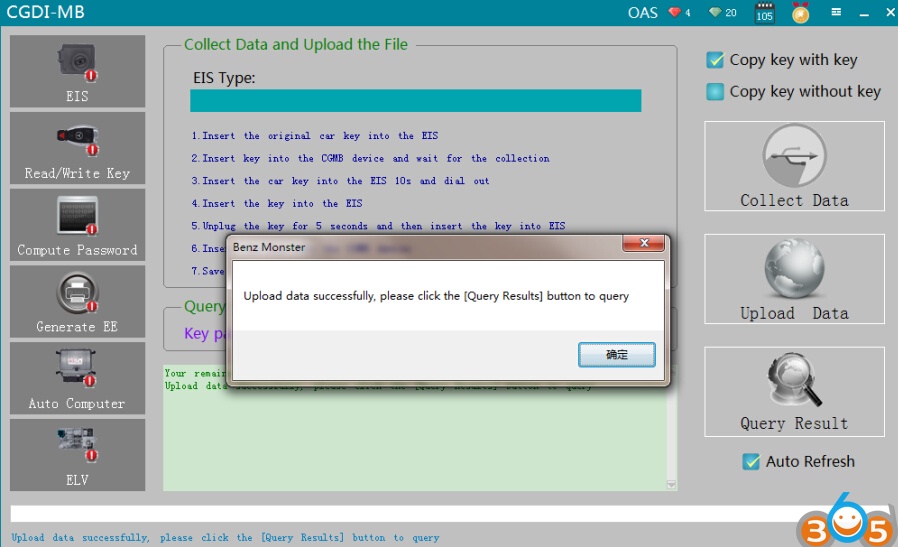Image resolution: width=898 pixels, height=547 pixels.
Task: Click step 4 Insert the key into EIS
Action: pyautogui.click(x=277, y=203)
